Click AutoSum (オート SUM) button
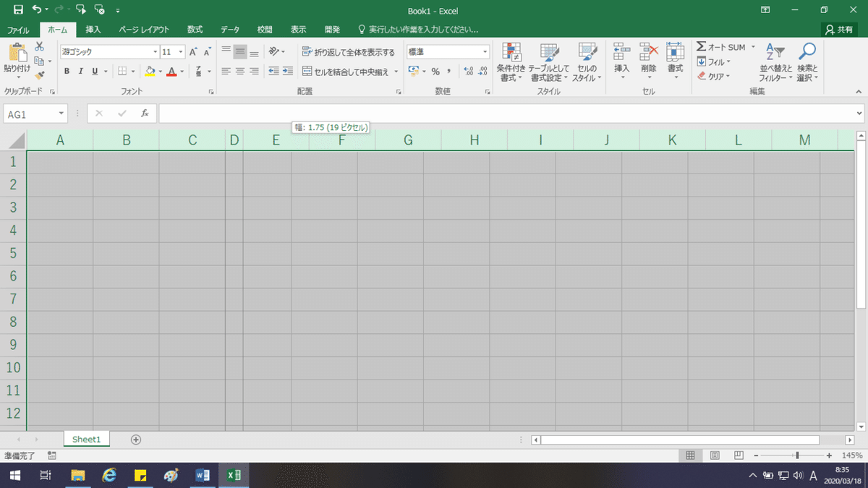The image size is (868, 488). point(720,47)
